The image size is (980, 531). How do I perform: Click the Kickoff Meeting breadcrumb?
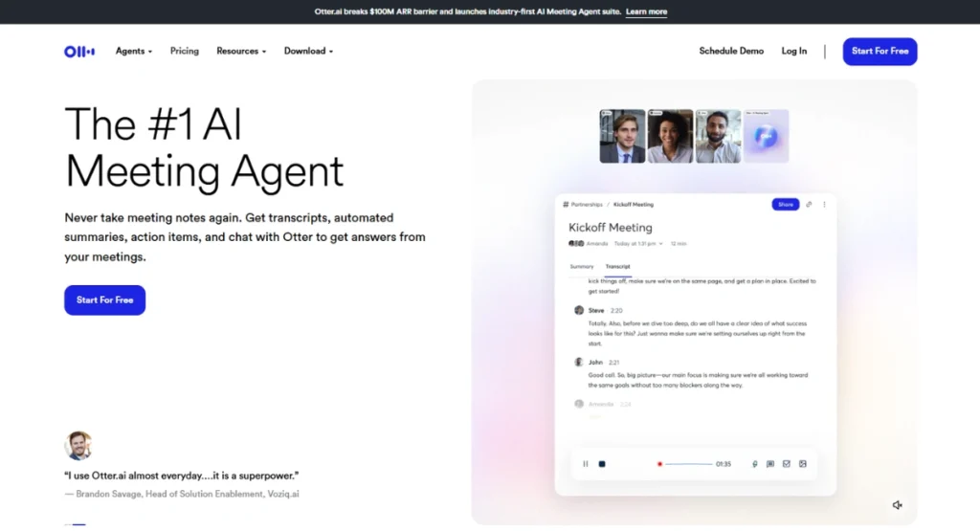[x=634, y=205]
